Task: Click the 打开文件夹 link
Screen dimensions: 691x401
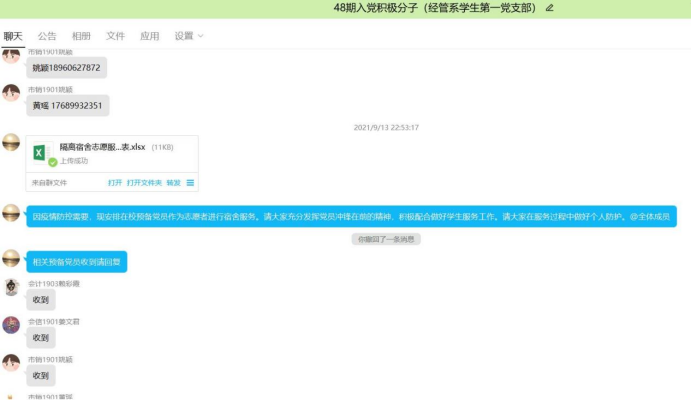Action: coord(144,183)
